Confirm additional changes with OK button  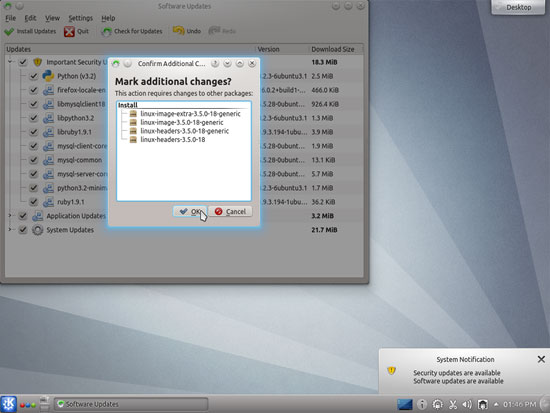pyautogui.click(x=190, y=211)
